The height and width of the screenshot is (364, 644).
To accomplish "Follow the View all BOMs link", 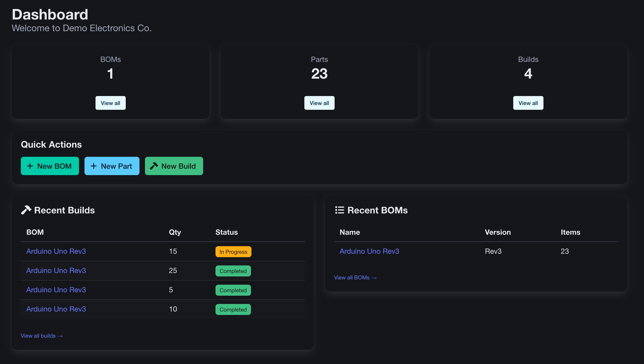I will tap(355, 277).
